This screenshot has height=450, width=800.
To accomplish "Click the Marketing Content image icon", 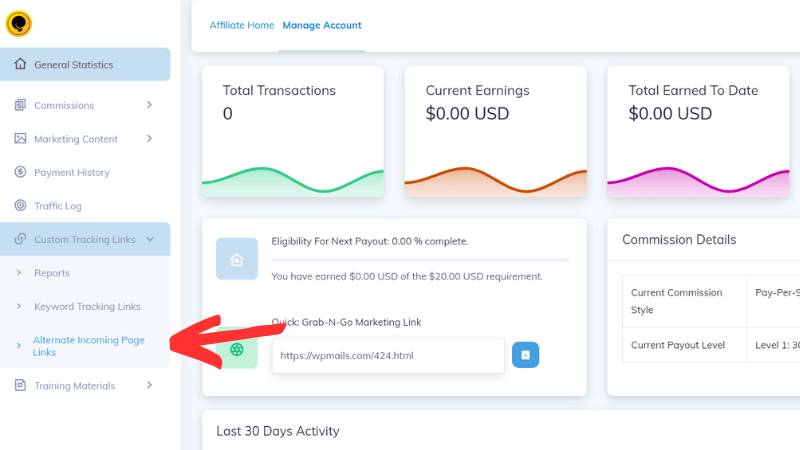I will (x=20, y=139).
